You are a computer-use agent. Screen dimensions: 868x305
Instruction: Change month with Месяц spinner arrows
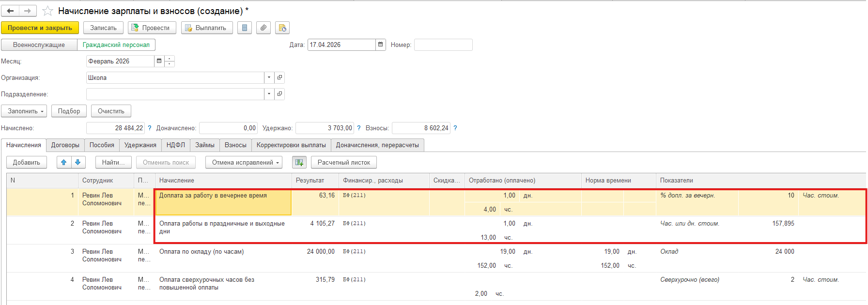pos(170,61)
